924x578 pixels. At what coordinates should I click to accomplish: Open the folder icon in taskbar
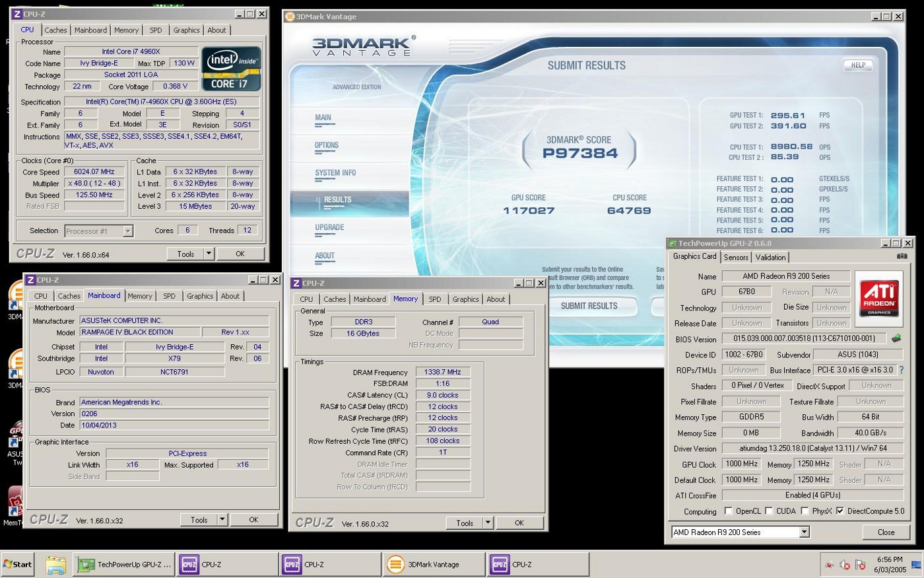pyautogui.click(x=55, y=565)
